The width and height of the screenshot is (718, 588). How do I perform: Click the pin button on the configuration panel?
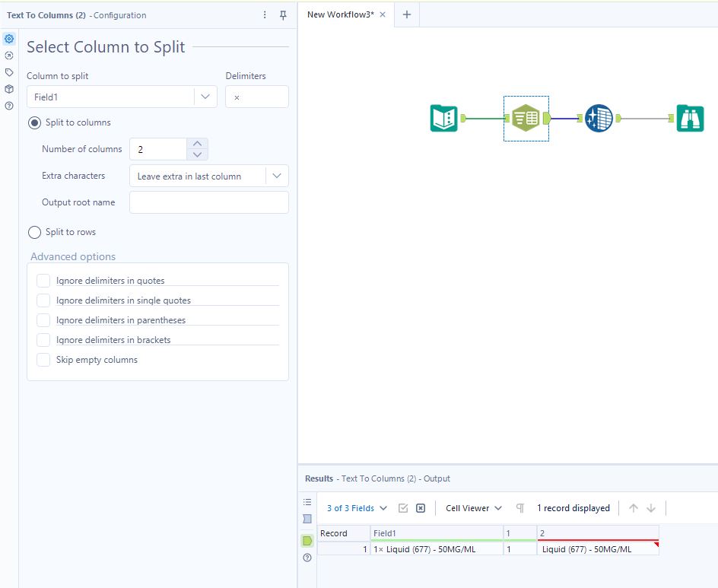[283, 14]
